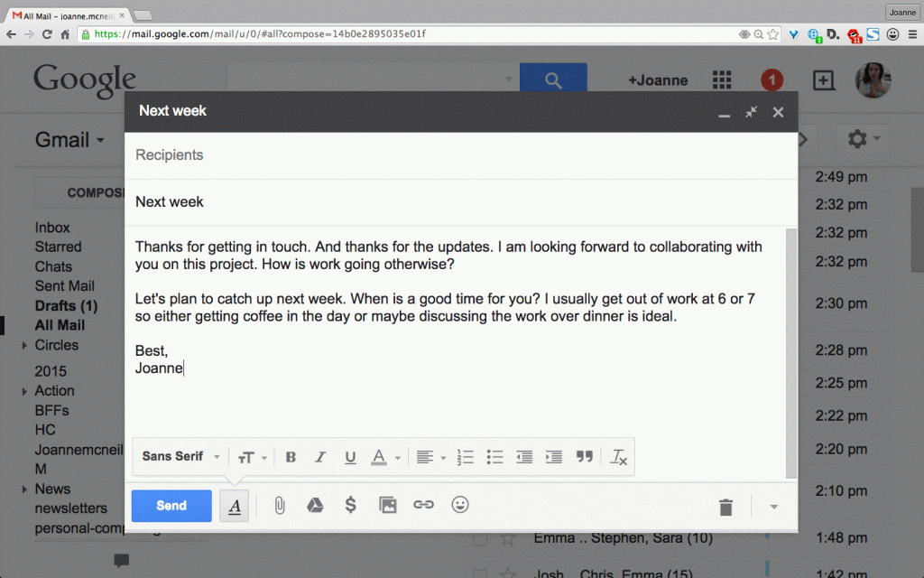Discard draft with the trash icon
924x578 pixels.
(726, 508)
